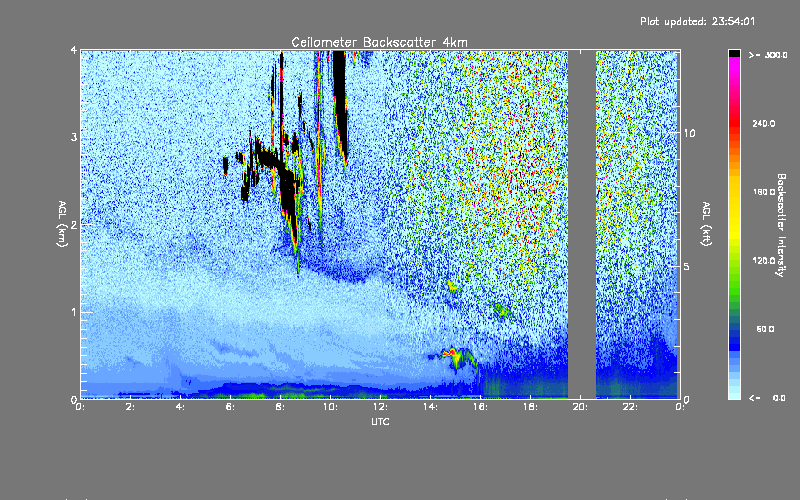Click the '2:' UTC tick label
This screenshot has width=800, height=500.
(x=130, y=407)
